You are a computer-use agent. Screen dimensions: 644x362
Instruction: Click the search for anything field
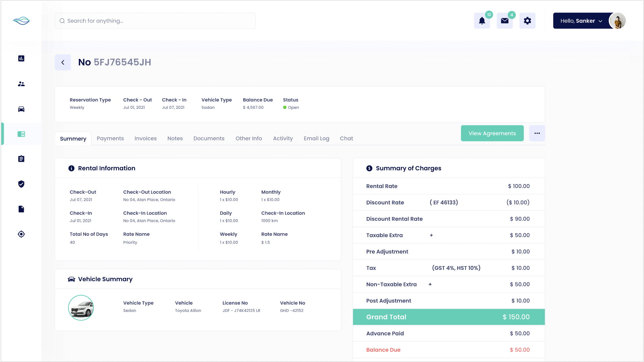(155, 21)
